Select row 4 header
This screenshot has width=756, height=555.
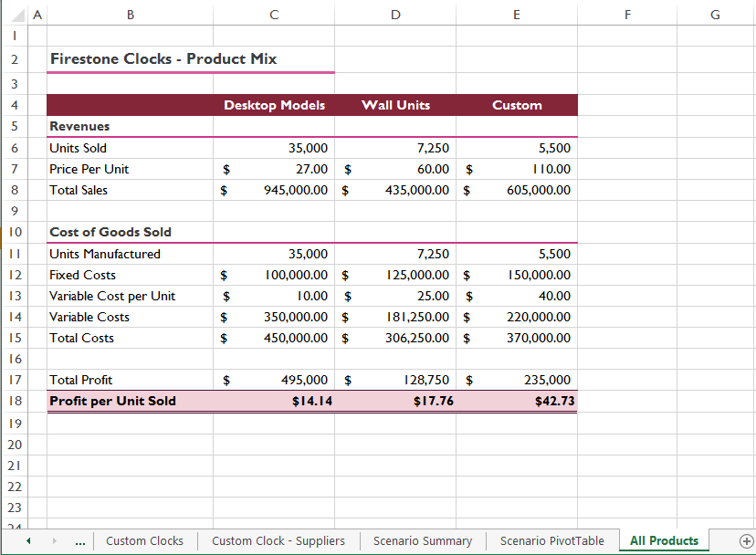click(x=15, y=105)
